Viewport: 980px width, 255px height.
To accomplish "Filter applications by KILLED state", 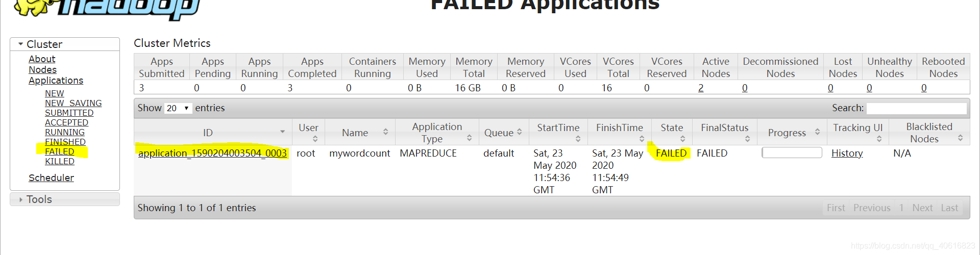I will pyautogui.click(x=59, y=162).
